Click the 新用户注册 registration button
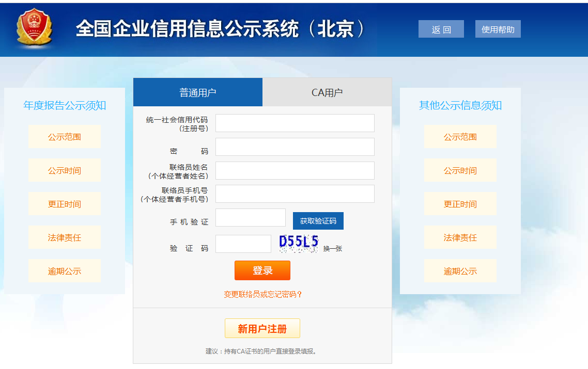 [x=262, y=328]
